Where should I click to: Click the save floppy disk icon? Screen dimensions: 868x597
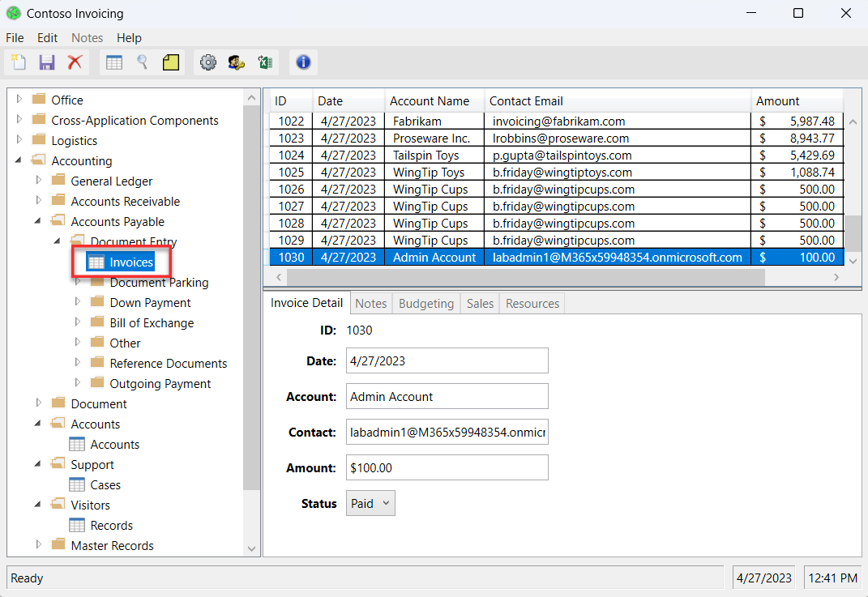47,62
